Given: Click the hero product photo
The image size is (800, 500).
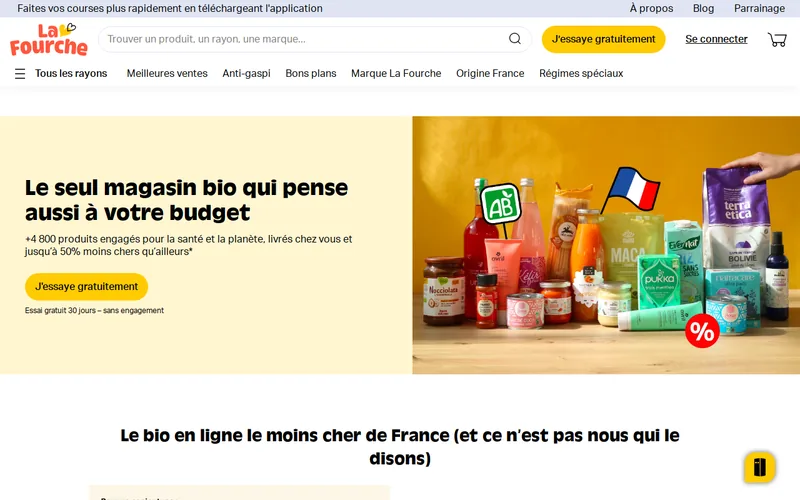Looking at the screenshot, I should (x=606, y=245).
